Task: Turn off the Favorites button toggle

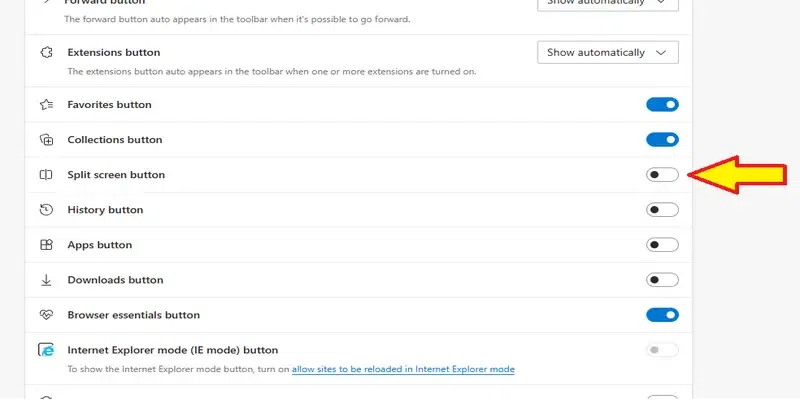Action: pyautogui.click(x=662, y=104)
